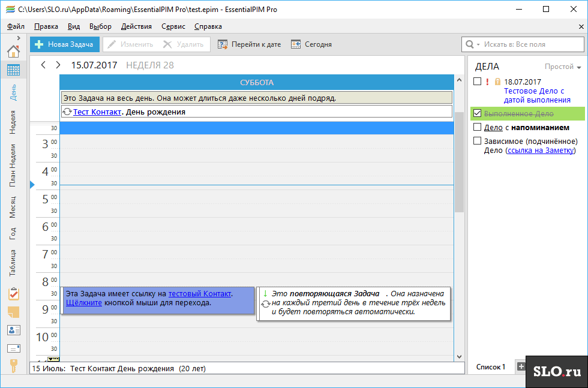Close the module pane with menu-bar X
Image resolution: width=588 pixels, height=388 pixels.
(581, 26)
